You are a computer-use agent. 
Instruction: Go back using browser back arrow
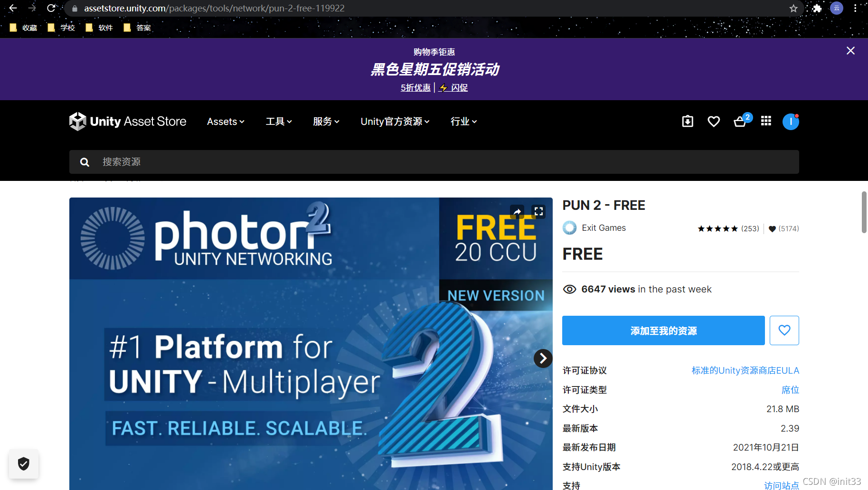13,8
